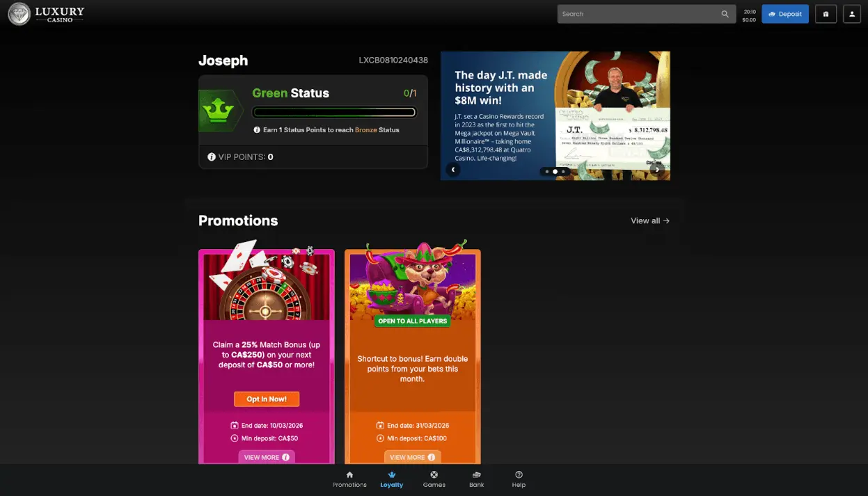Click the search magnifier icon
This screenshot has width=868, height=496.
tap(725, 14)
